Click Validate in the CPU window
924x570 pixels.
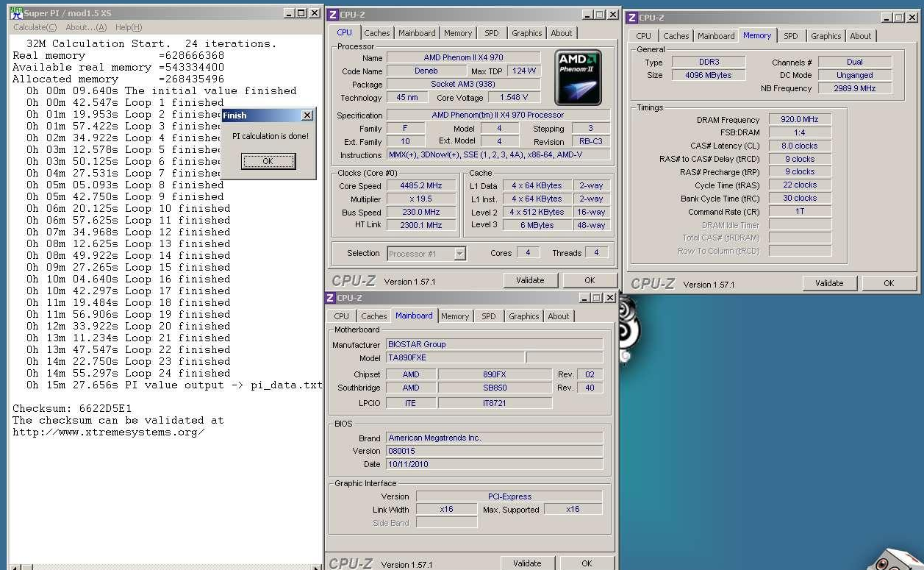[530, 280]
